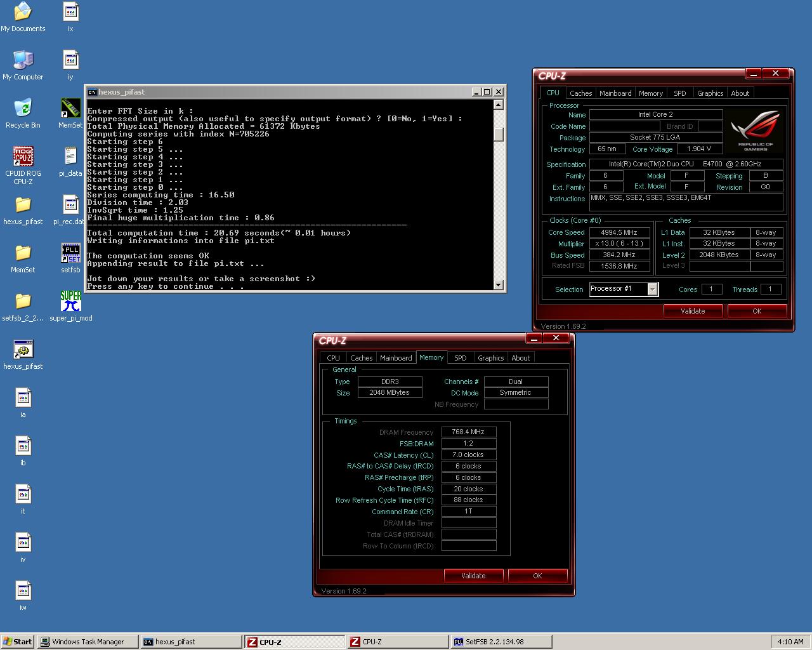Switch to Mainboard tab in CPU window
812x650 pixels.
tap(615, 93)
